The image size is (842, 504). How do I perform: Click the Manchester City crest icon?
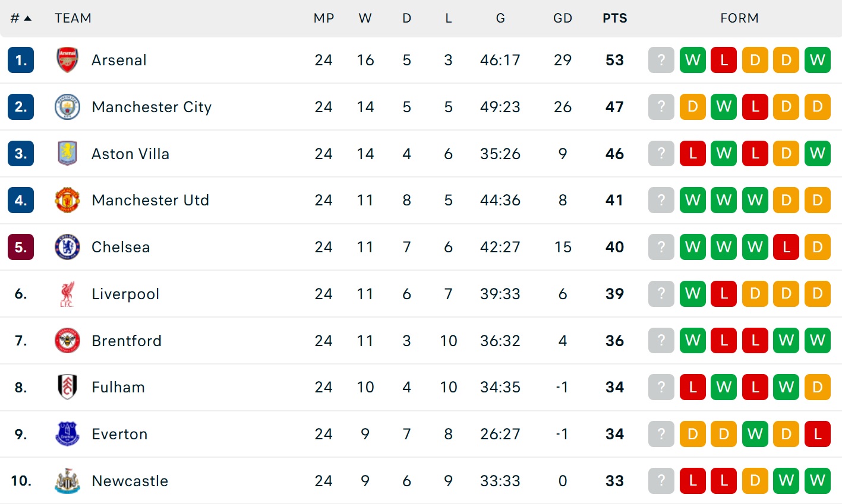point(67,107)
